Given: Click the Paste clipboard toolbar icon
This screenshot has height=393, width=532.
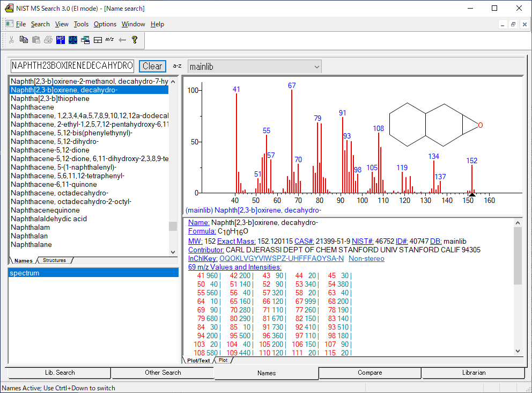Looking at the screenshot, I should (x=36, y=40).
